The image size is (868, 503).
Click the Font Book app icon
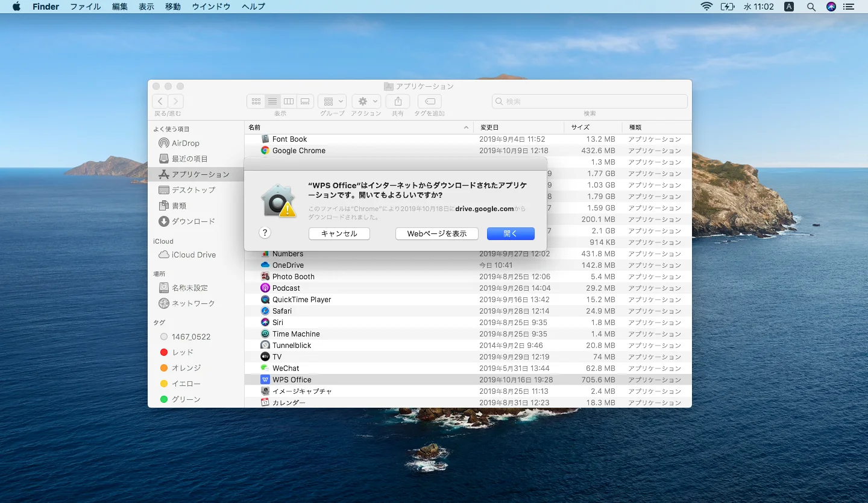point(265,139)
